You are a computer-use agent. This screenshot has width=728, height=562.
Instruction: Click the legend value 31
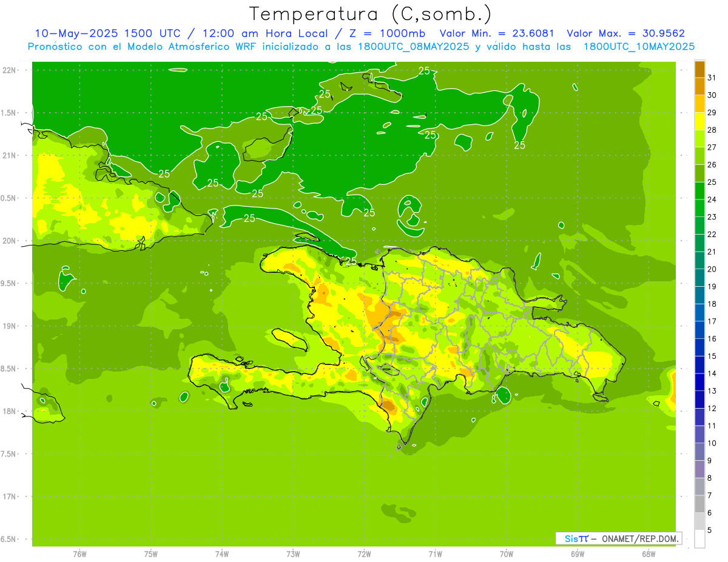pos(712,78)
